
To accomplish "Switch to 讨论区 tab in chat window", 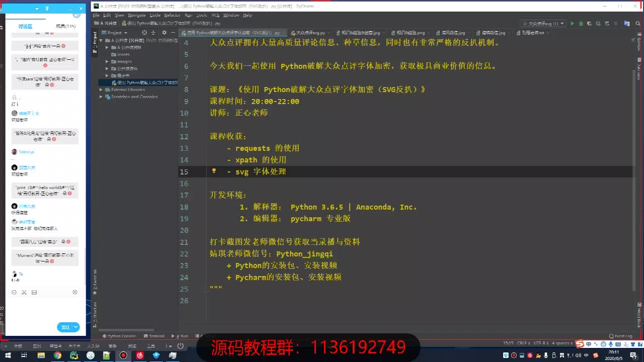I will [x=25, y=26].
